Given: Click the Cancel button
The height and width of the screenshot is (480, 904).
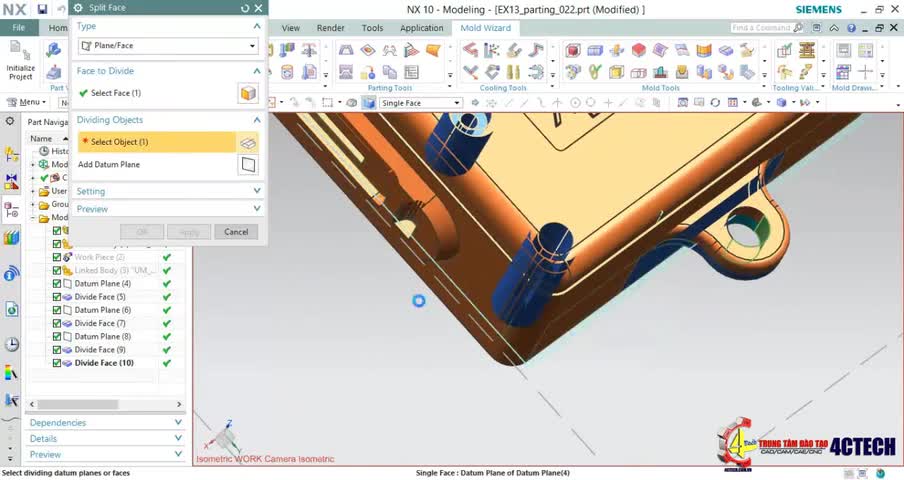Looking at the screenshot, I should [x=236, y=232].
